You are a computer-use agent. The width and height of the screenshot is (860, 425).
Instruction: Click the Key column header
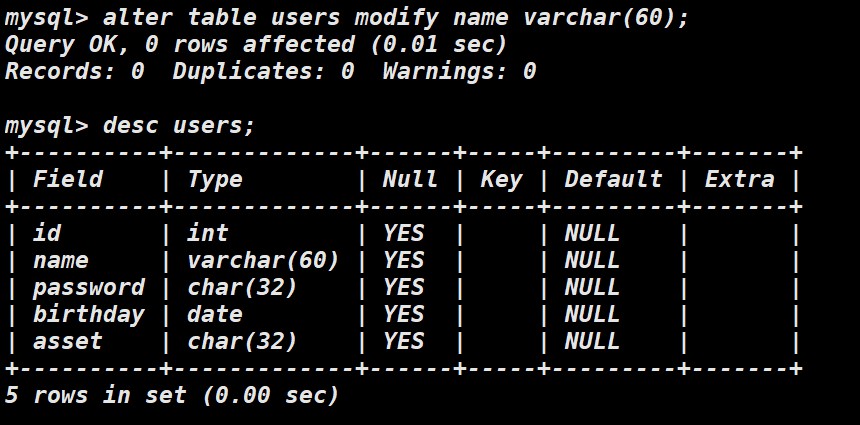[501, 180]
